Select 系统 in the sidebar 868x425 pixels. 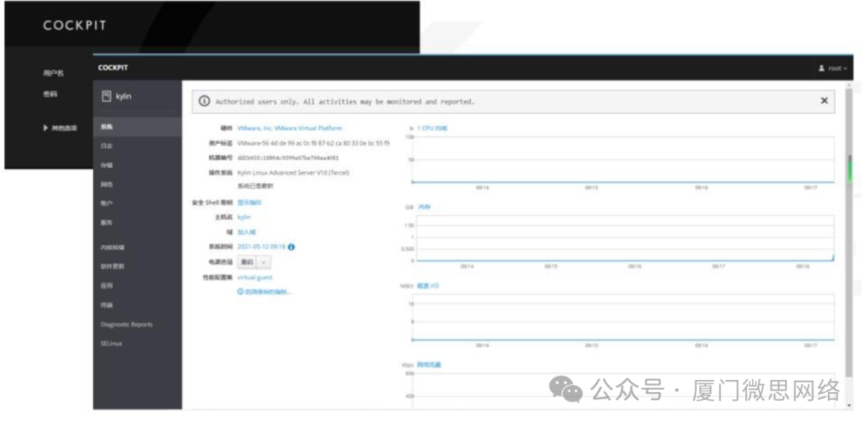point(137,127)
